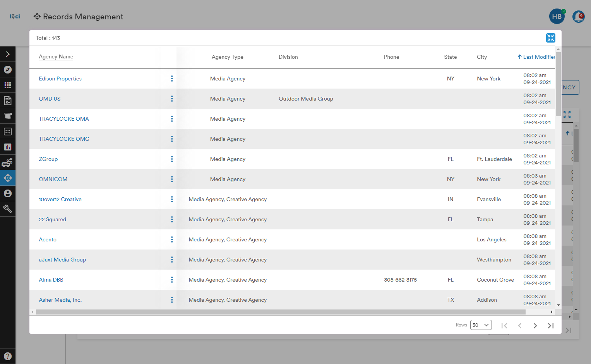This screenshot has height=364, width=591.
Task: Click the Total : 143 count label
Action: [48, 38]
